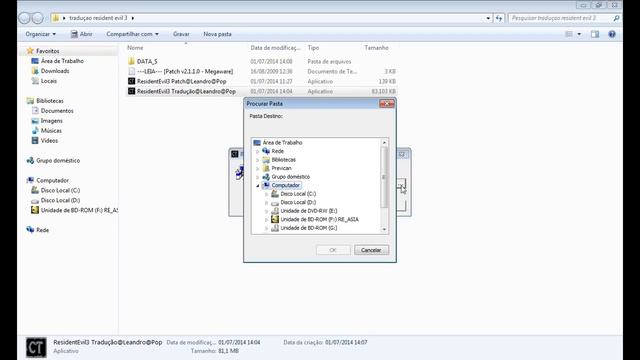Click the refresh icon beside address bar
Screen dimensions: 640x360
pos(499,18)
